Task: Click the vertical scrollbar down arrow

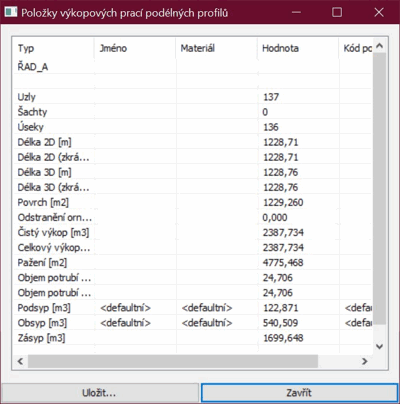Action: (x=379, y=347)
